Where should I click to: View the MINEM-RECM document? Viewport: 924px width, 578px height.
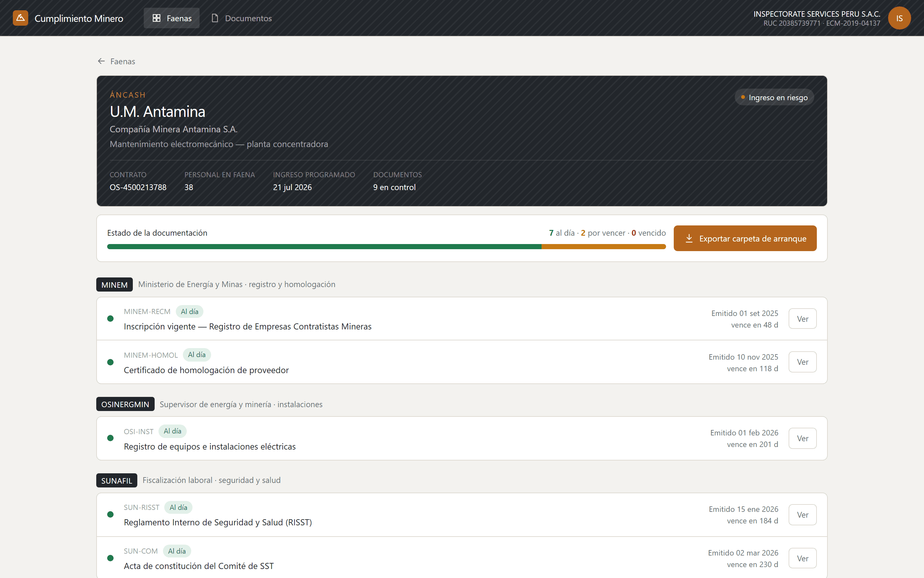pyautogui.click(x=803, y=319)
